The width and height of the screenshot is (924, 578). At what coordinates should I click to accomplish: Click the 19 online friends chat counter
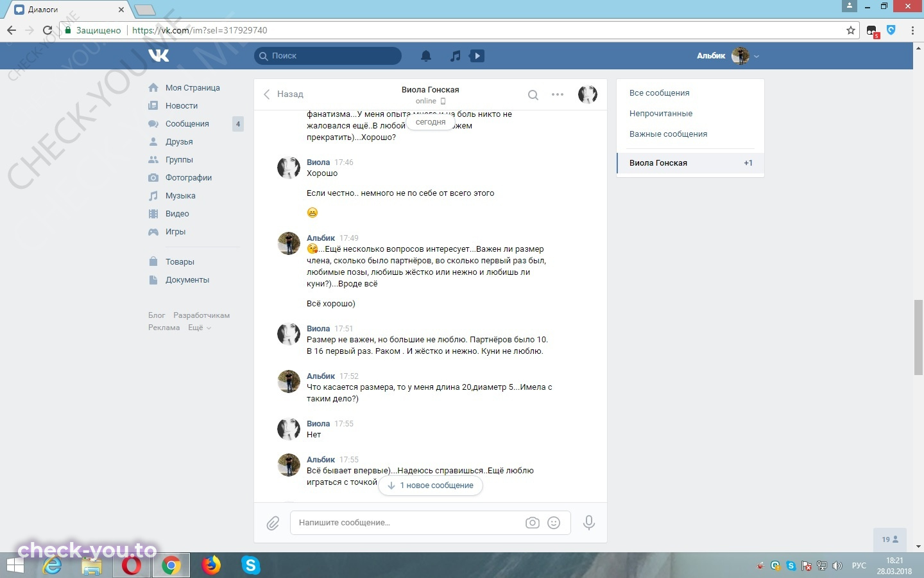coord(890,539)
